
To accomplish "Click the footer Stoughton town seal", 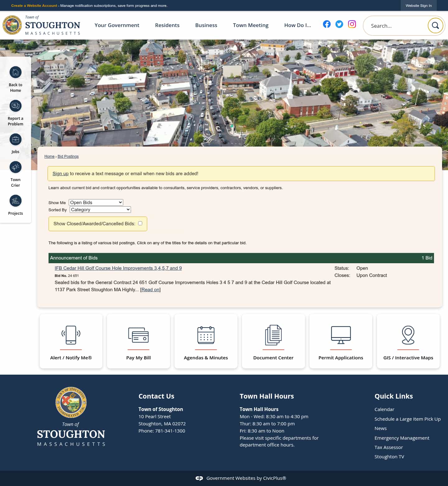I will coord(71,402).
